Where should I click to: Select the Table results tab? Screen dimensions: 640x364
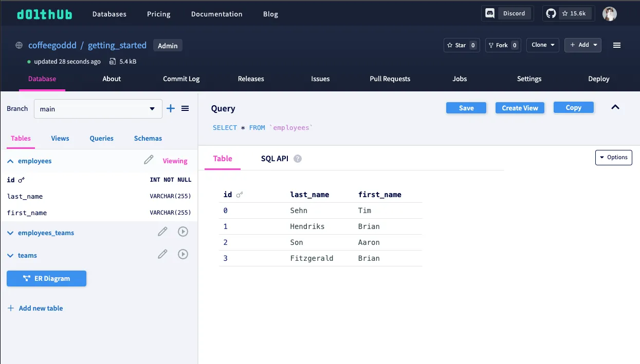point(223,159)
